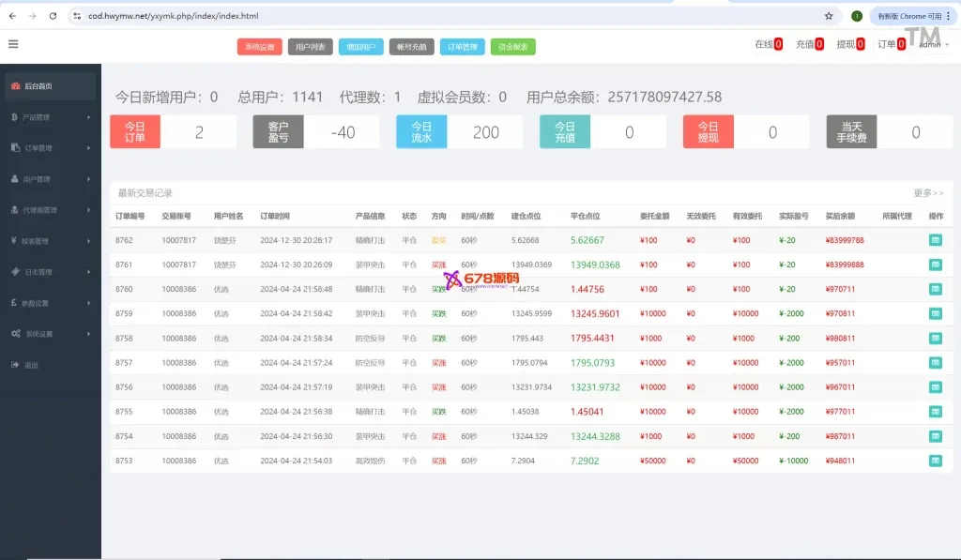Image resolution: width=961 pixels, height=560 pixels.
Task: Open the admin account dropdown
Action: click(x=933, y=45)
